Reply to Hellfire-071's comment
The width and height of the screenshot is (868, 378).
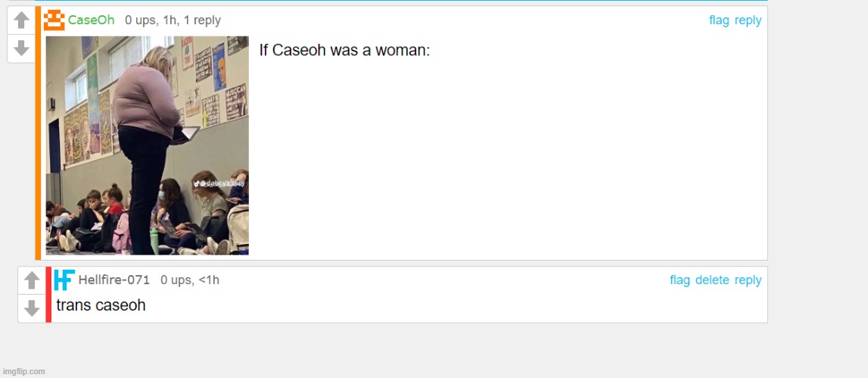pyautogui.click(x=748, y=280)
